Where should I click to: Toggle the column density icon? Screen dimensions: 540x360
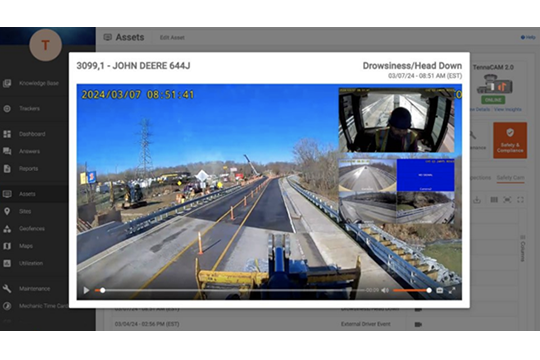click(x=494, y=200)
